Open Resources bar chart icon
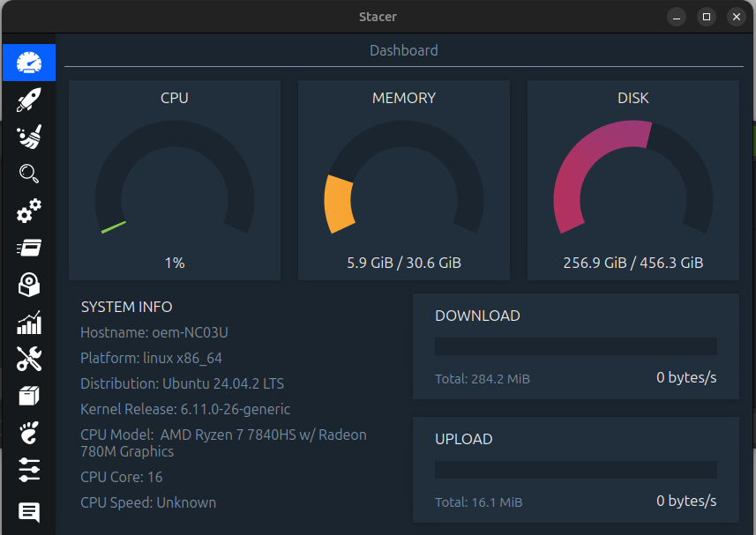 tap(29, 323)
